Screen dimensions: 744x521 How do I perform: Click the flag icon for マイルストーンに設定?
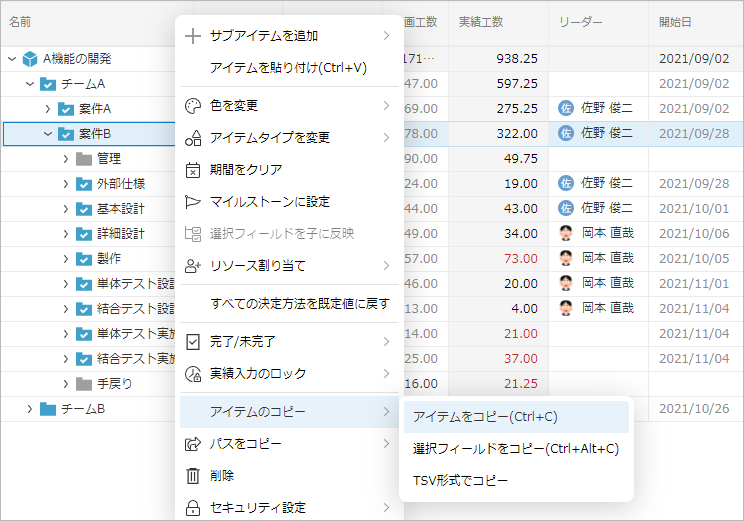click(194, 202)
